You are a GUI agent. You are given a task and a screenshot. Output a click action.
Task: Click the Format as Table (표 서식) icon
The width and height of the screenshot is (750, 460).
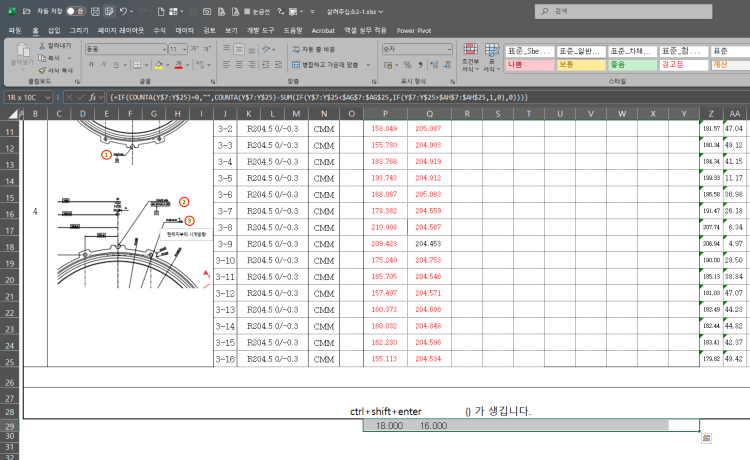[492, 51]
